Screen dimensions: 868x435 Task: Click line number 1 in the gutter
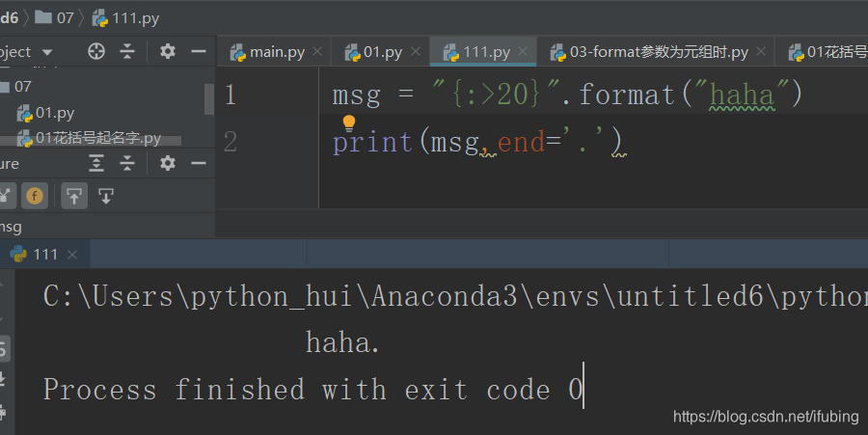click(231, 95)
